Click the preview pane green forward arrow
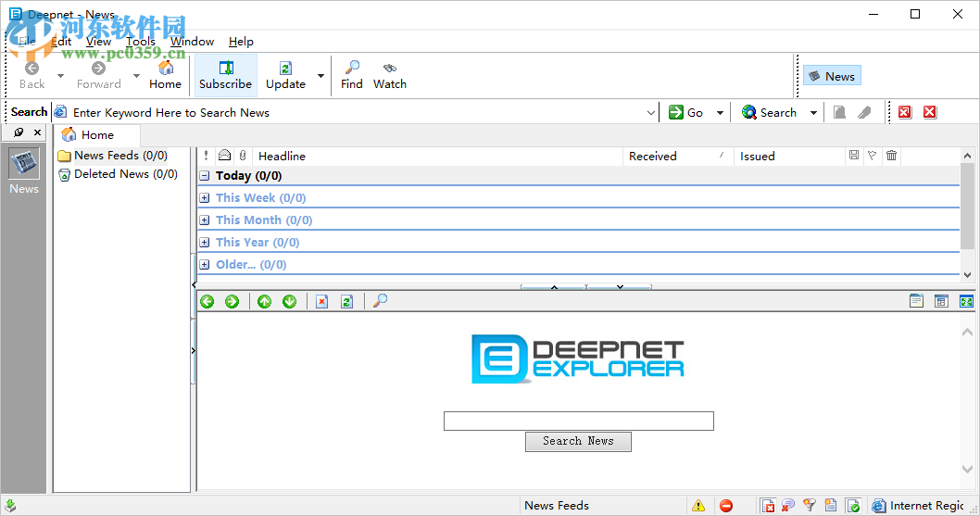This screenshot has width=980, height=516. coord(232,301)
